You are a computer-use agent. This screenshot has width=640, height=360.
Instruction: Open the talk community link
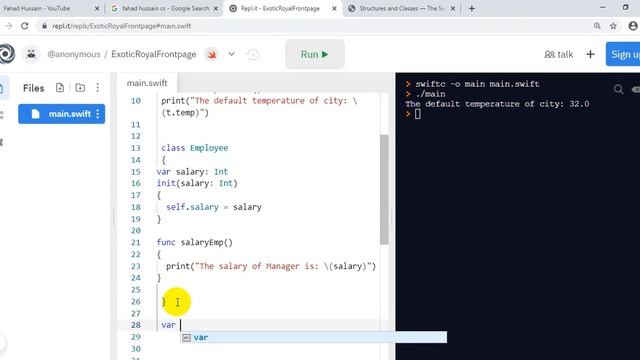coord(558,54)
